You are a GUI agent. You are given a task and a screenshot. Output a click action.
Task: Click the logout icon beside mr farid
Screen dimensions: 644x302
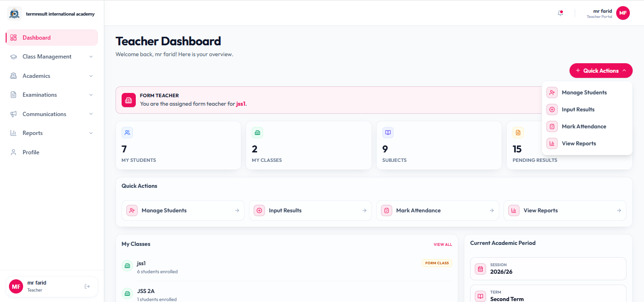click(x=87, y=286)
